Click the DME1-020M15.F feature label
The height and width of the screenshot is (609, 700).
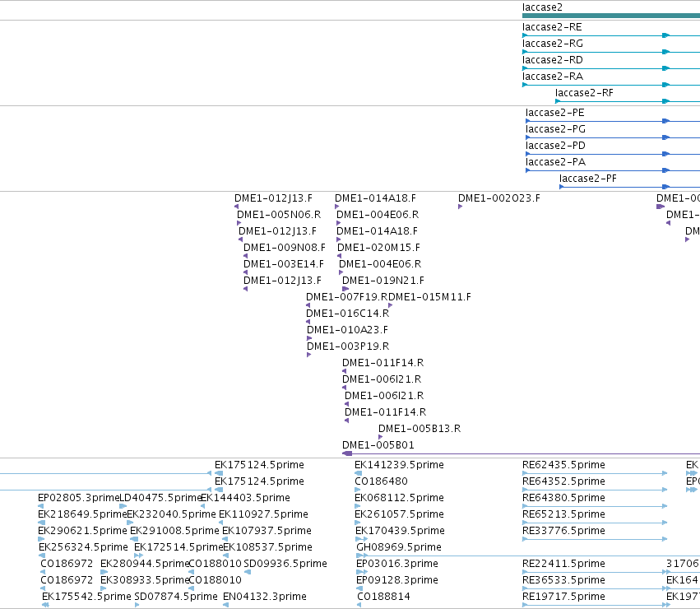click(x=378, y=248)
